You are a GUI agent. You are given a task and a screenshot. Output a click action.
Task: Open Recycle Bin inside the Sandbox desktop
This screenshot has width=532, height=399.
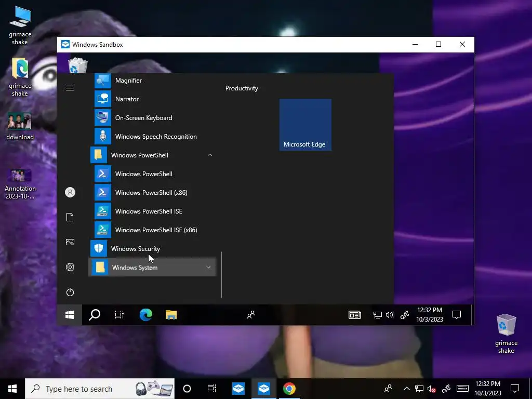78,65
